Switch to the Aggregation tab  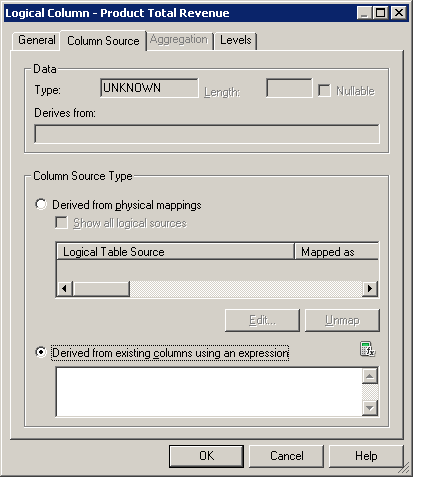179,40
